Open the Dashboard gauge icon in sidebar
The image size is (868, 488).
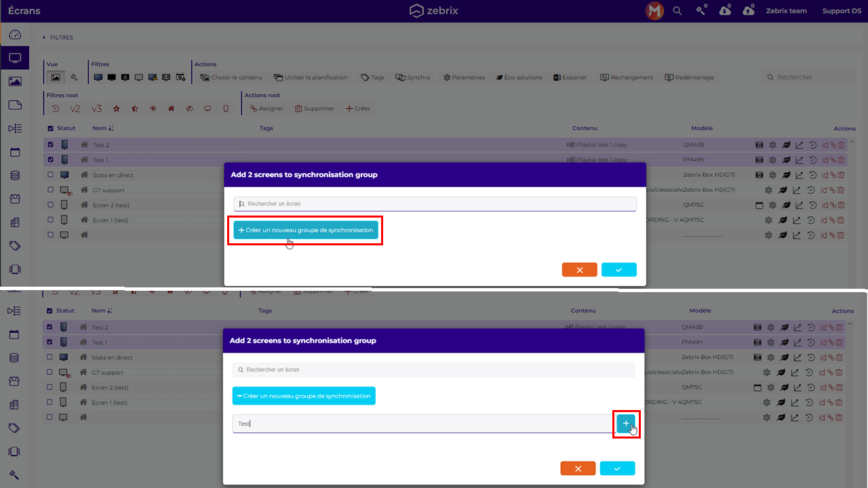click(15, 35)
